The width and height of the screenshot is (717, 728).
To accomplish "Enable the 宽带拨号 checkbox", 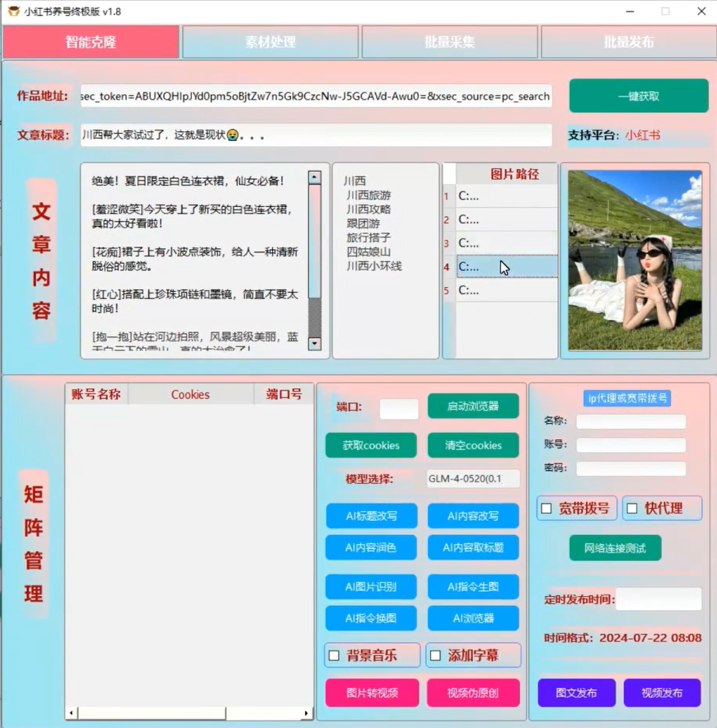I will point(546,509).
